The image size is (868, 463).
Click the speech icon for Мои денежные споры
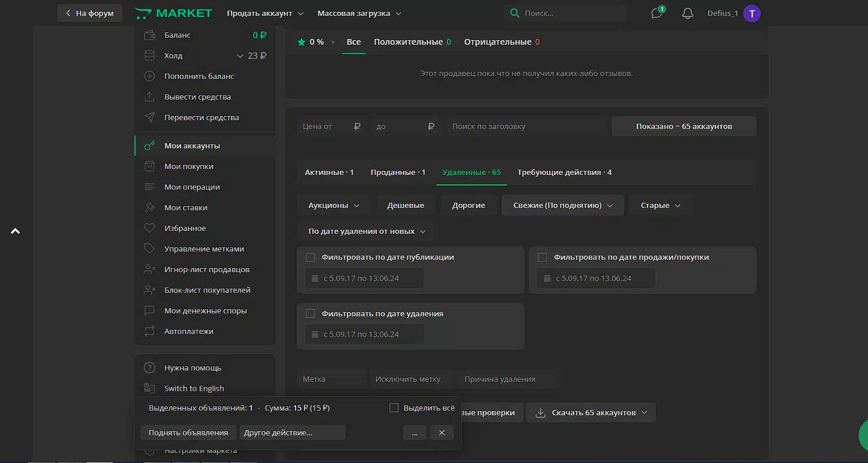coord(150,310)
